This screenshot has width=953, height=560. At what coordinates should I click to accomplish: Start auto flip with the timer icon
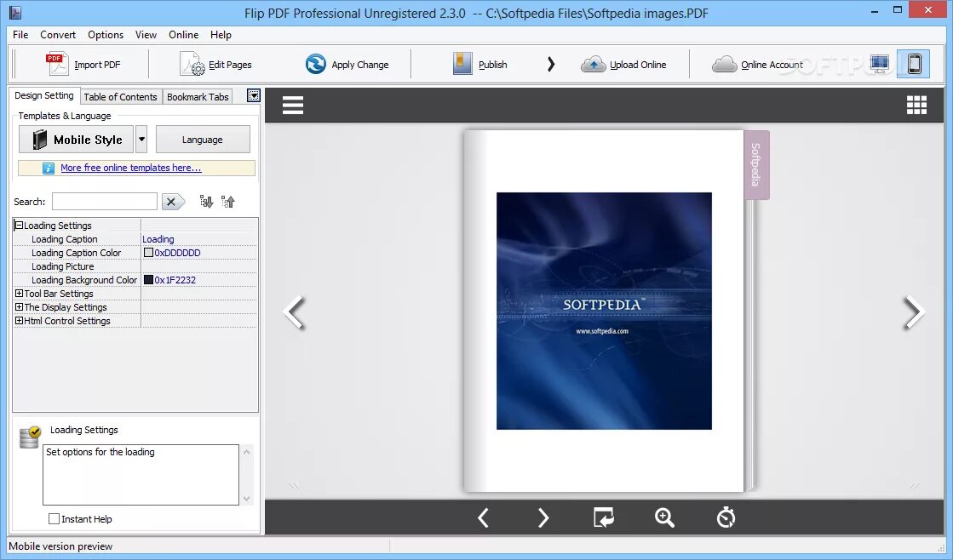point(726,517)
